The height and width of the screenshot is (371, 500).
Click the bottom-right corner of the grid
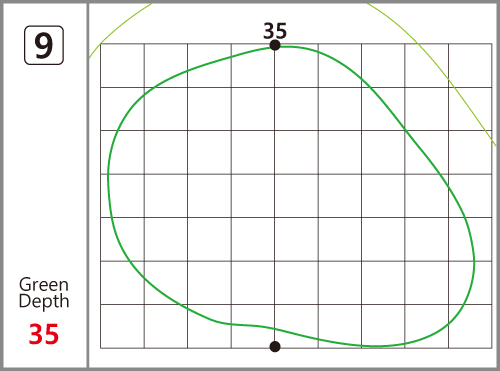492,348
